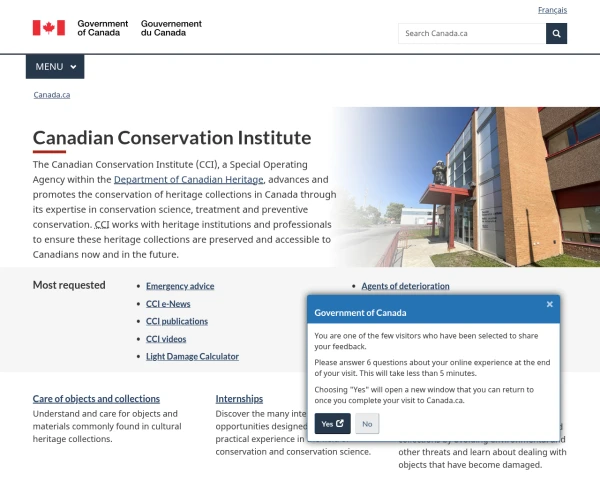Open the Light Damage Calculator link
Screen dimensions: 600x480
click(x=192, y=356)
